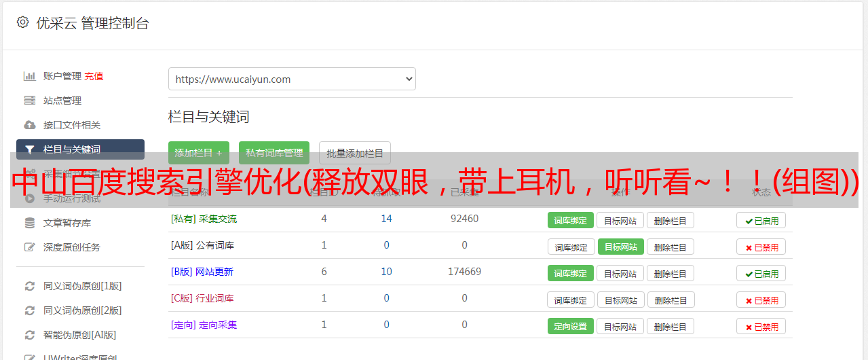The height and width of the screenshot is (360, 868).
Task: Open the site URL dropdown https://www.ucaiyun.com
Action: coord(292,79)
